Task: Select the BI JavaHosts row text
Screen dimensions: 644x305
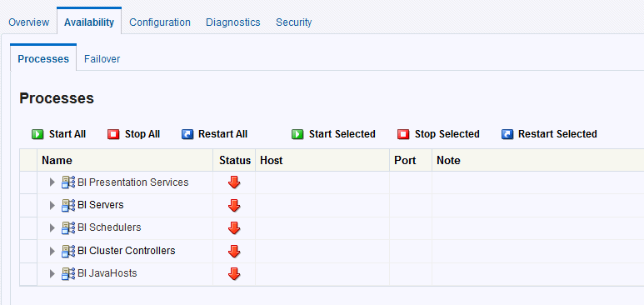Action: [107, 273]
